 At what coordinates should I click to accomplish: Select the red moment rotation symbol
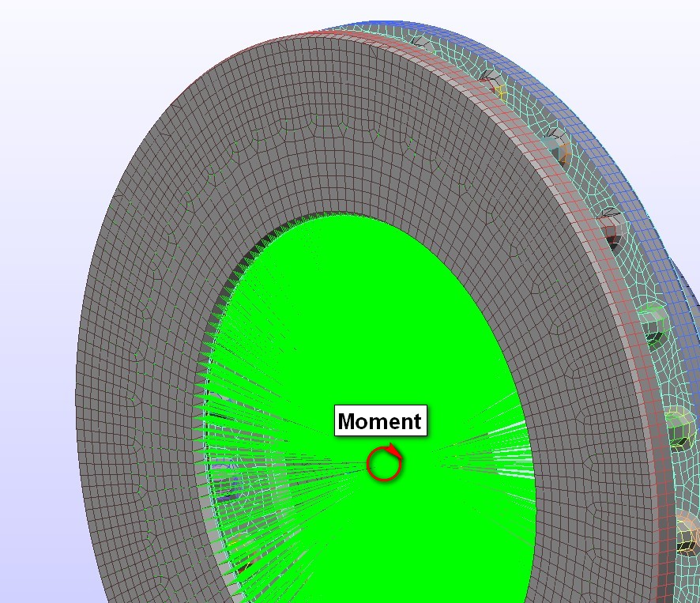pos(385,462)
